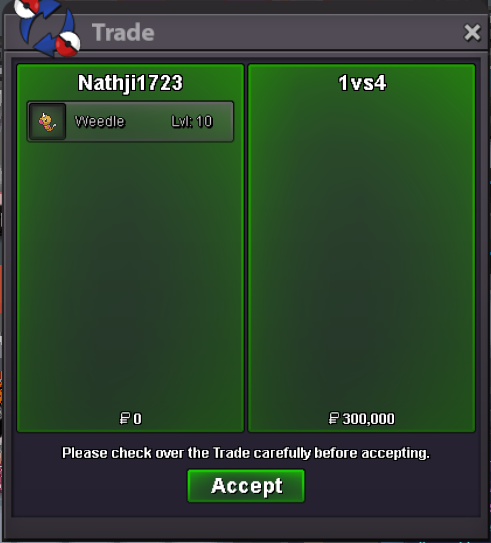Click the Pokédollar symbol beside 0

[x=124, y=418]
